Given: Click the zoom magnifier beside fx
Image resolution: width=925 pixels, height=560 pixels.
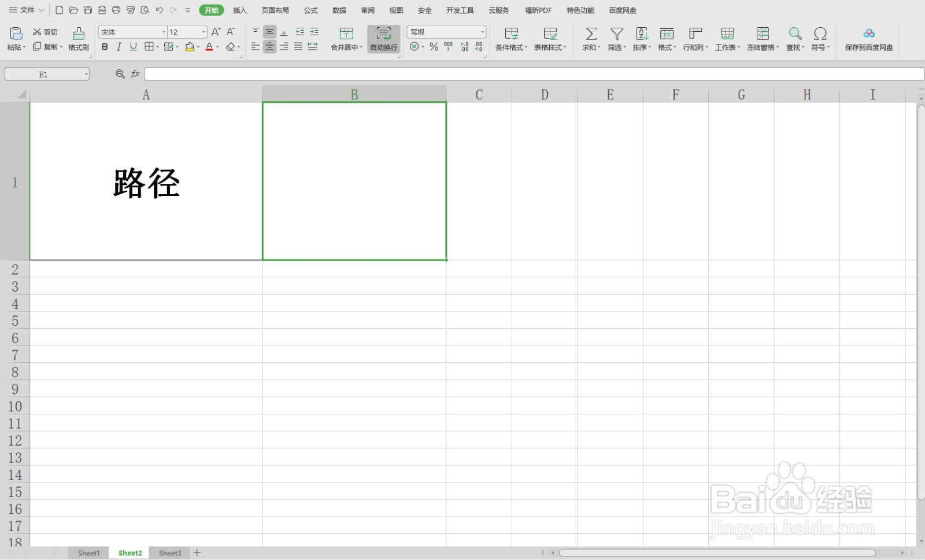Looking at the screenshot, I should (x=120, y=74).
